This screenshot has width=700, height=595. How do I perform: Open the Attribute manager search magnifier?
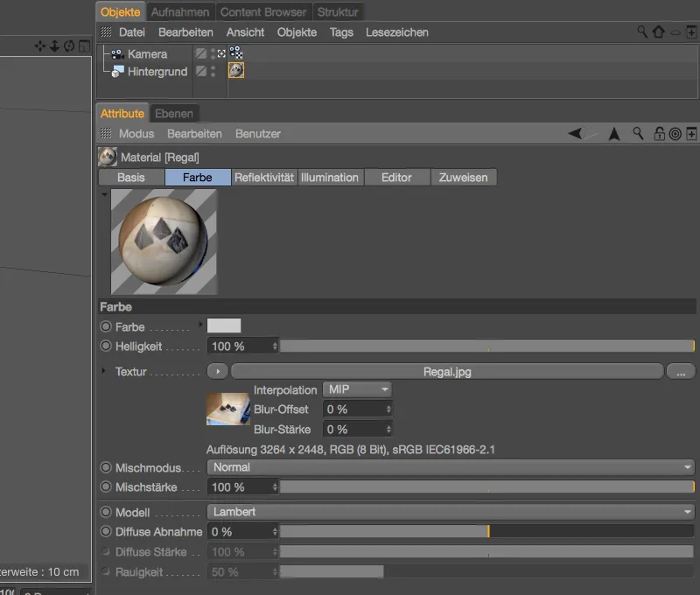638,135
